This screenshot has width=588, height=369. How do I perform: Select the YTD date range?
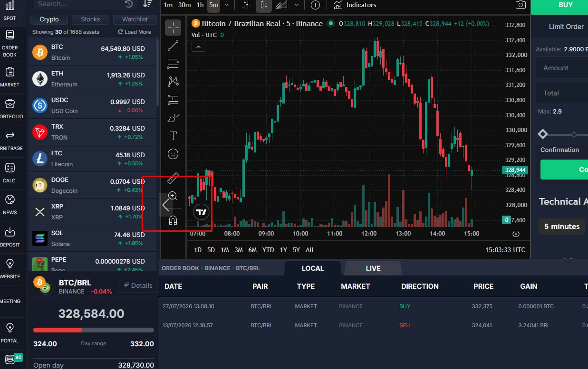[268, 250]
